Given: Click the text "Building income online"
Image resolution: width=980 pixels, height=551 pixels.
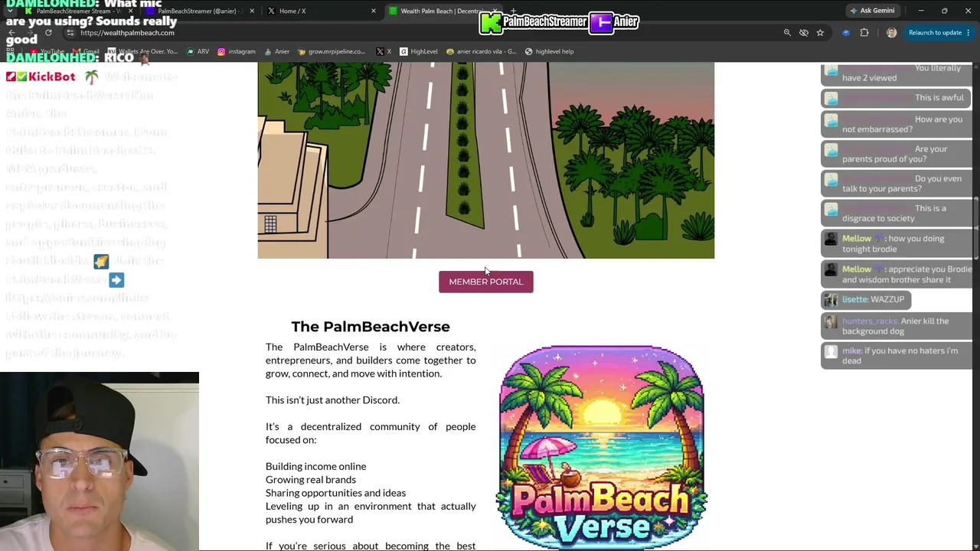Looking at the screenshot, I should 316,466.
